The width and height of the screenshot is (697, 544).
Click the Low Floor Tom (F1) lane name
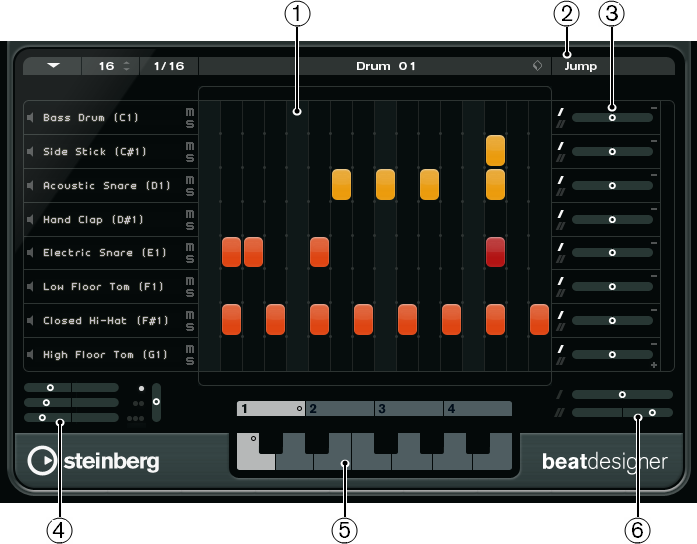click(103, 287)
